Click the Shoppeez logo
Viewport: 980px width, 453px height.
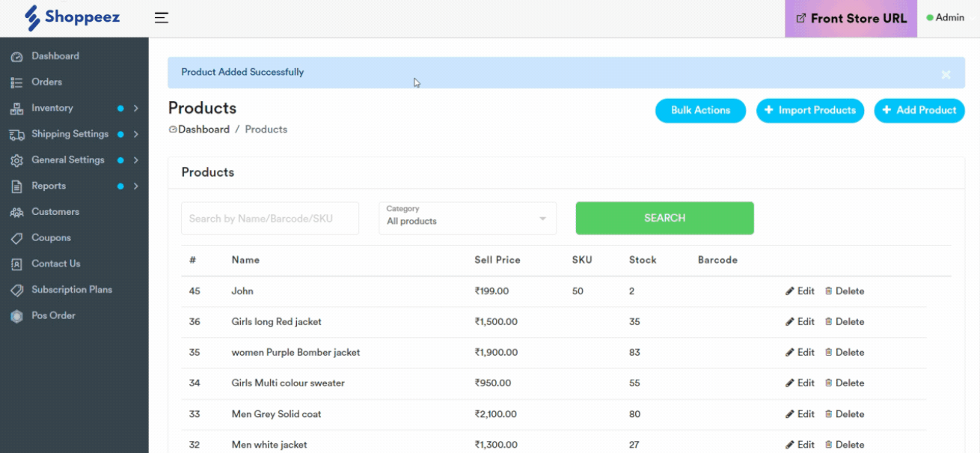[x=72, y=17]
